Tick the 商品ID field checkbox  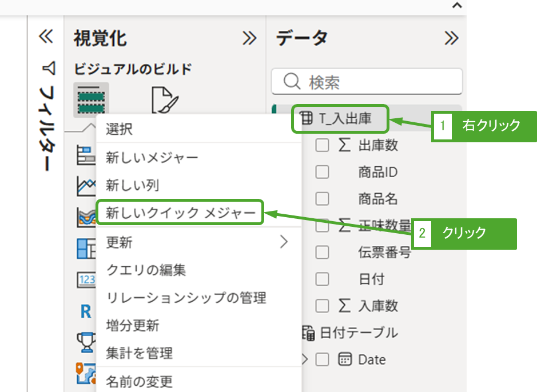pos(323,172)
